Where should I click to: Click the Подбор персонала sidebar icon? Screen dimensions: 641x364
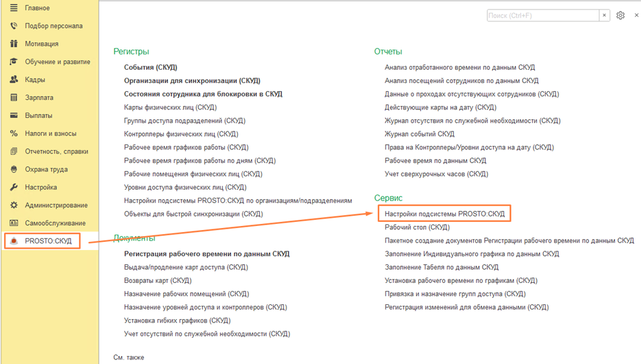click(x=13, y=26)
